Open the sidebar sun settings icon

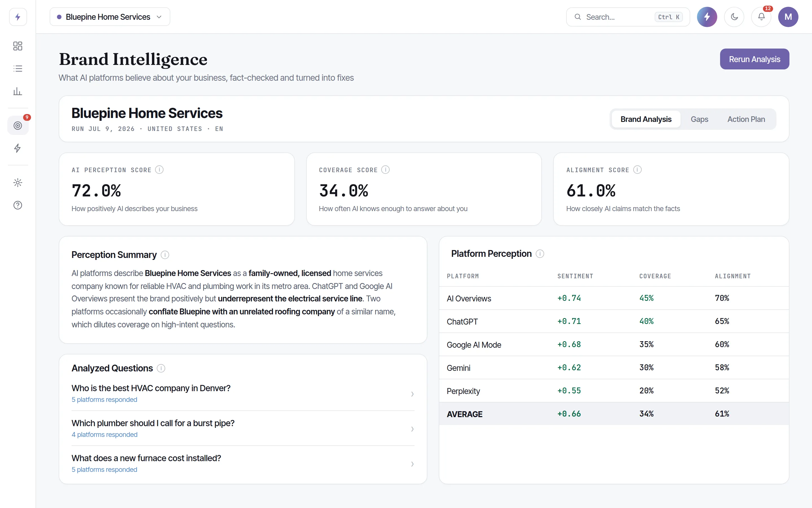18,182
